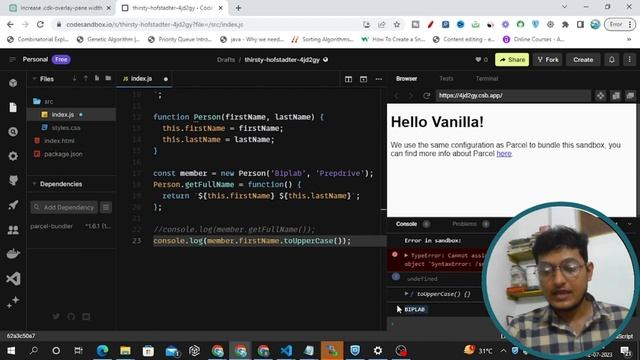Open the Settings gear in sidebar
Viewport: 640px width, 360px height.
[13, 156]
